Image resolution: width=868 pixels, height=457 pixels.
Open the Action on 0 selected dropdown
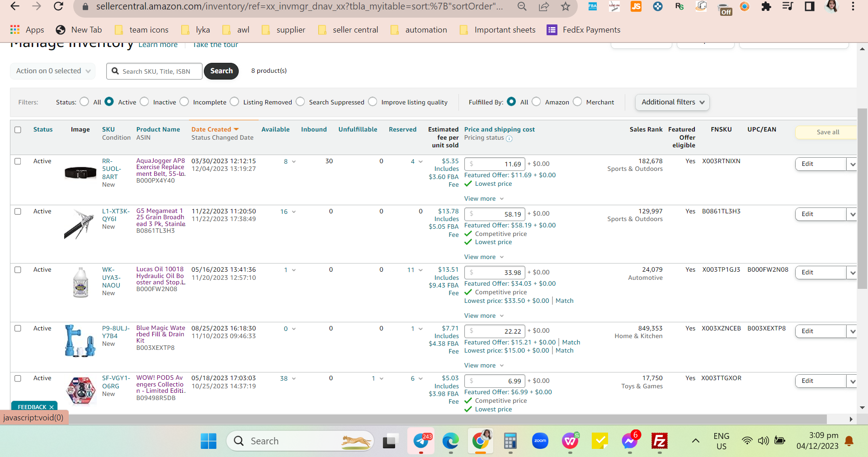(x=53, y=71)
